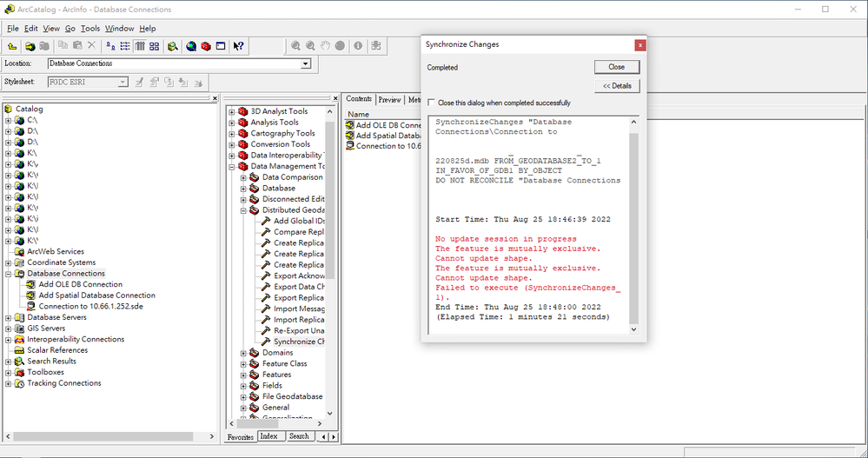Click Close in Synchronize Changes dialog
The width and height of the screenshot is (868, 458).
pos(617,67)
